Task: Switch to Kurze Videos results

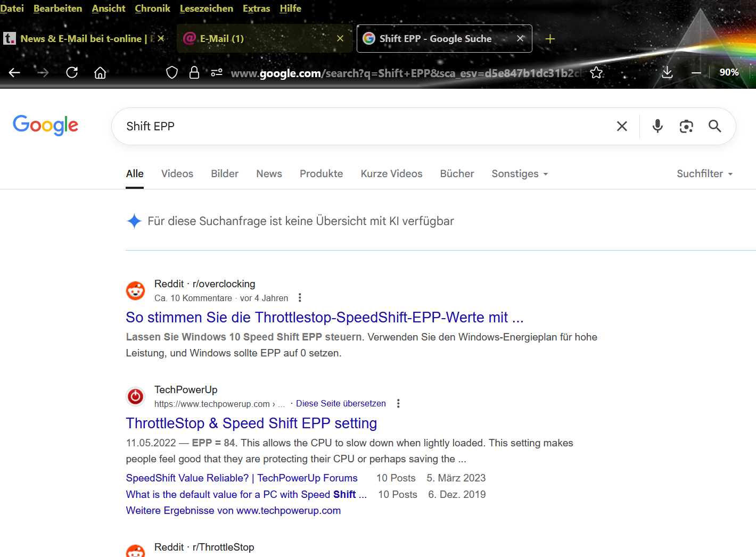Action: tap(391, 173)
